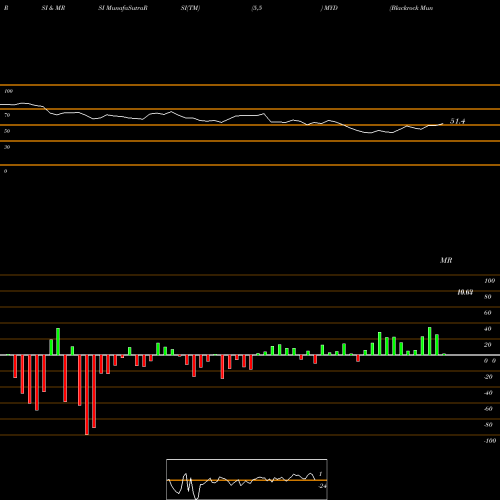Click the 30 level label on RSI axis
Viewport: 500px width, 500px height.
click(7, 147)
